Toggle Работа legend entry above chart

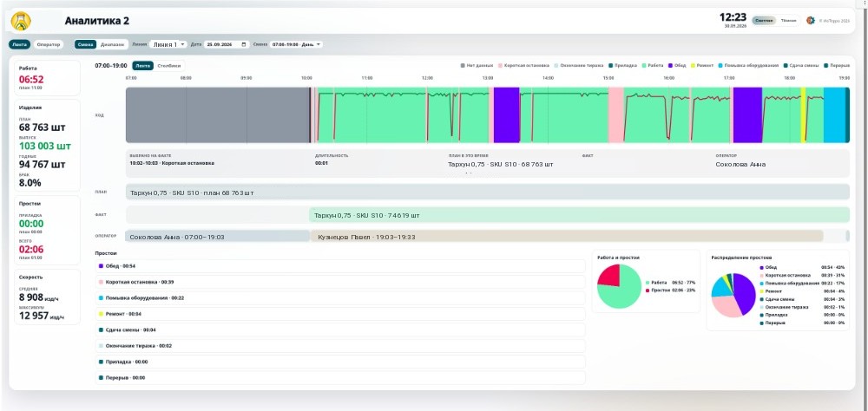(x=652, y=65)
